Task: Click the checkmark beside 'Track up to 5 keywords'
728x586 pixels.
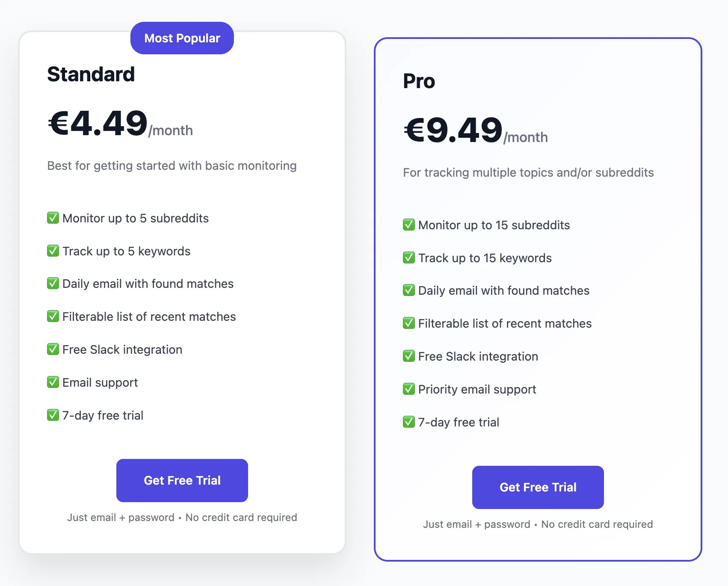Action: point(53,251)
